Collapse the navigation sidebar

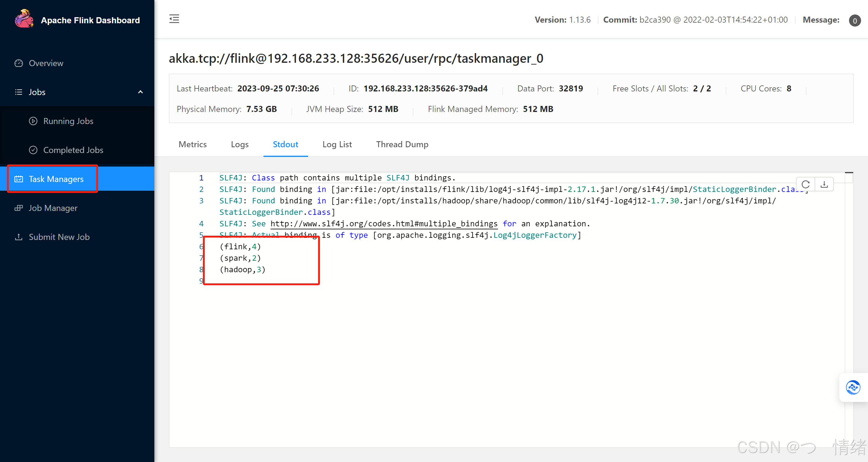pyautogui.click(x=174, y=19)
